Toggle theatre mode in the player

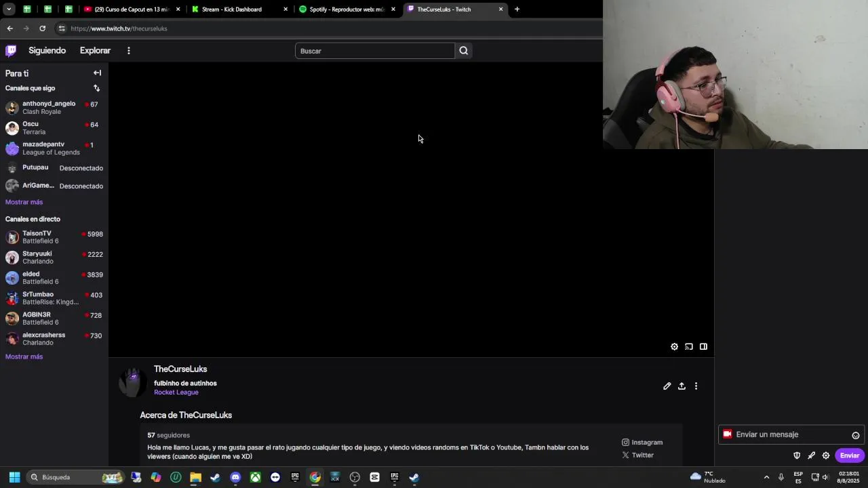point(703,346)
